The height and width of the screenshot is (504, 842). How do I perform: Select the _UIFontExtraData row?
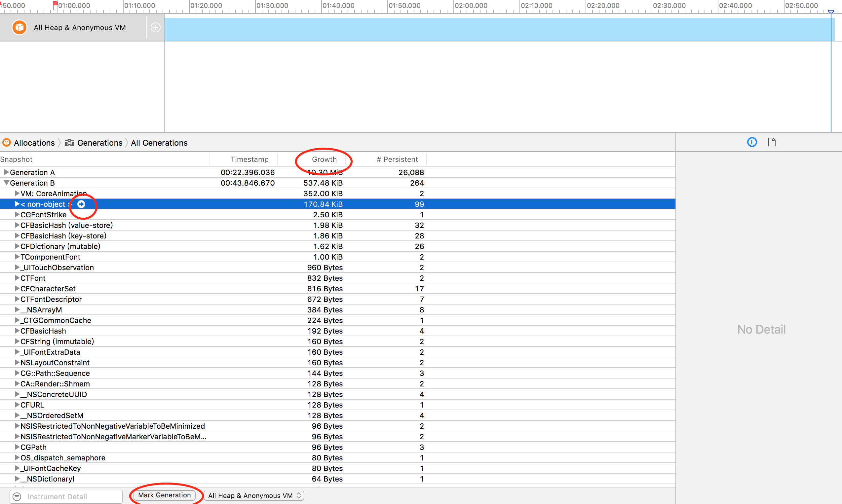click(x=337, y=352)
